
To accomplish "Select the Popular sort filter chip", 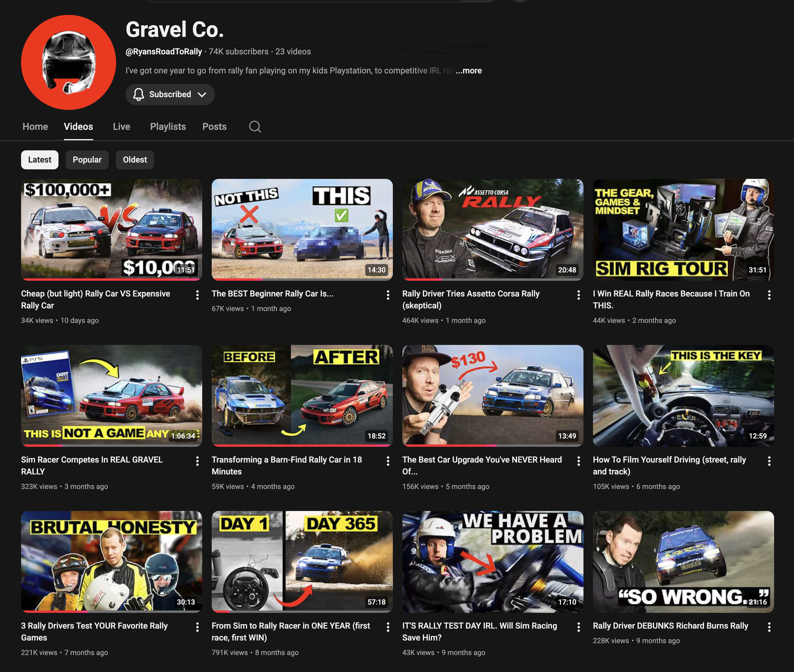I will click(x=87, y=160).
